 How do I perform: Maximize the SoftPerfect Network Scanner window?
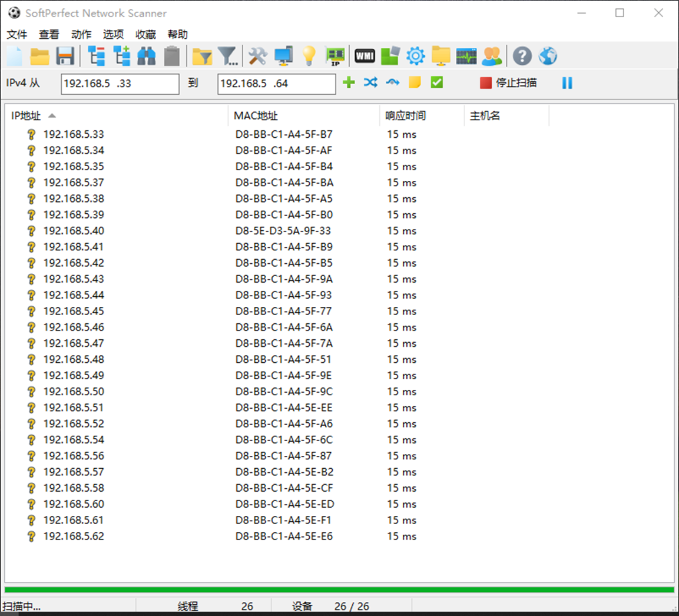pos(620,13)
